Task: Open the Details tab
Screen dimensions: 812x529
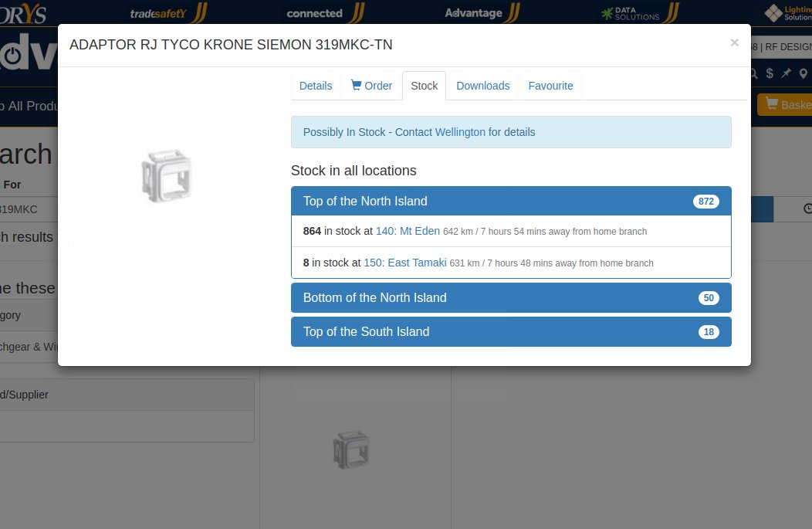Action: 316,86
